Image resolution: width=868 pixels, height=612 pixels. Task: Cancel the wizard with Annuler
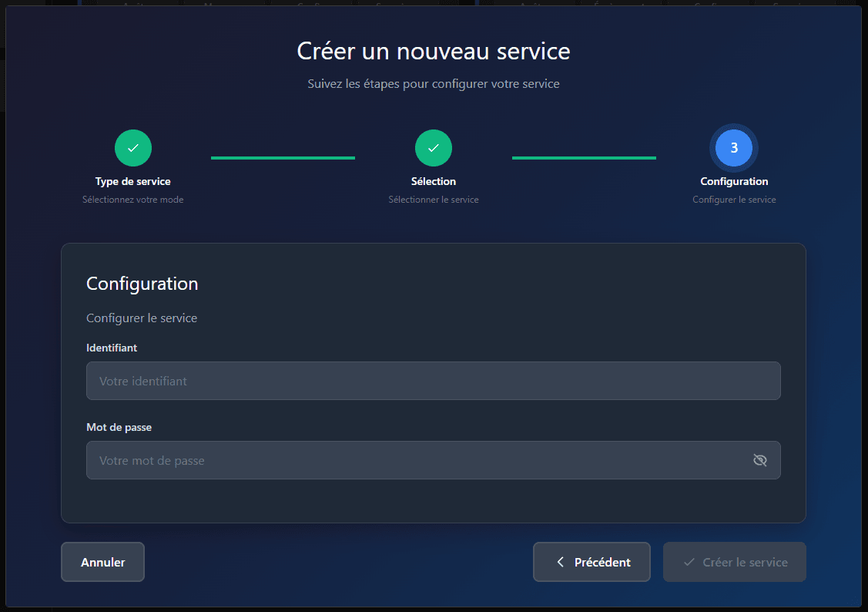(103, 562)
